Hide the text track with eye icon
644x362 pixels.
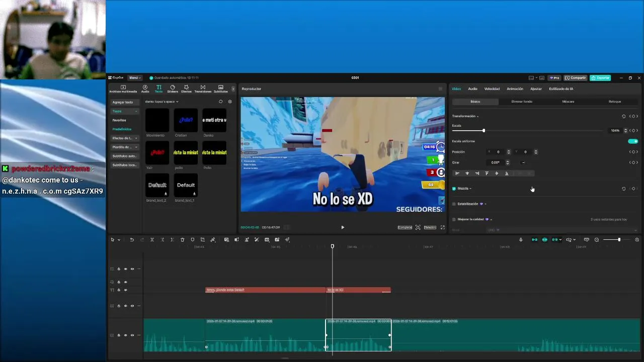(126, 290)
